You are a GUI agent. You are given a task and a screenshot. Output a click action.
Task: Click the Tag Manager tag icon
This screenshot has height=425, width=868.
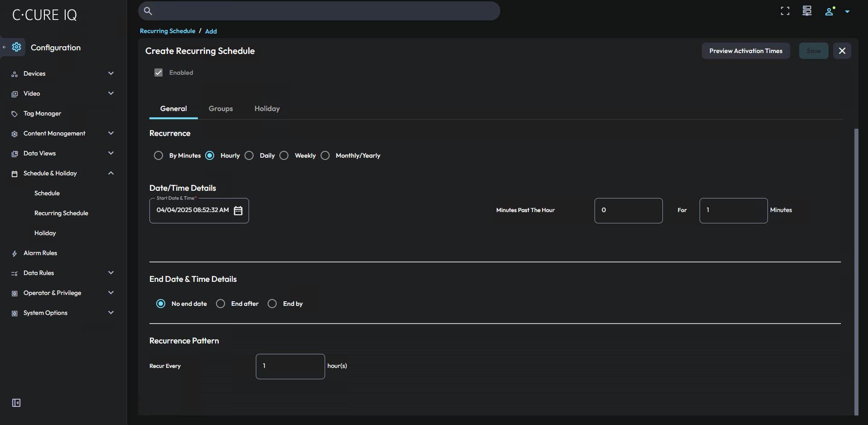click(x=15, y=113)
